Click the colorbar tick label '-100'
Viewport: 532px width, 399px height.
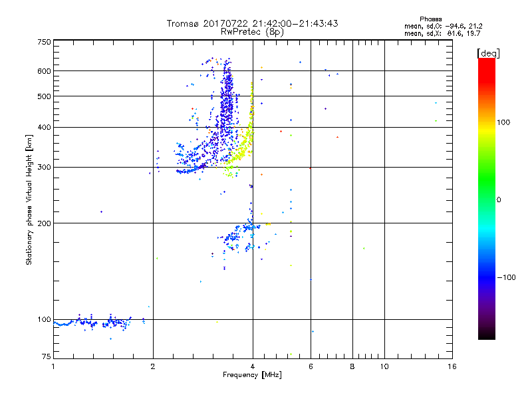tap(506, 277)
